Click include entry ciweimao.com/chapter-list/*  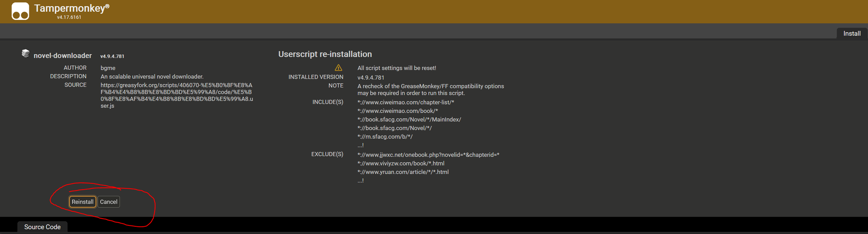(406, 102)
